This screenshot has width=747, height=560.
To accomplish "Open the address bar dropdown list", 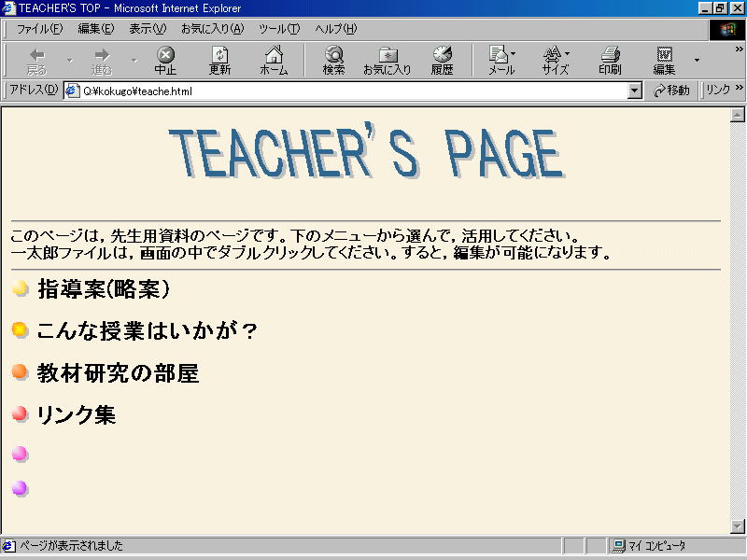I will [635, 91].
